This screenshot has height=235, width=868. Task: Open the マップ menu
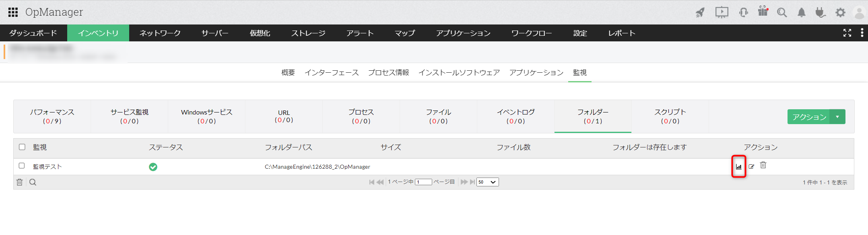pos(405,33)
